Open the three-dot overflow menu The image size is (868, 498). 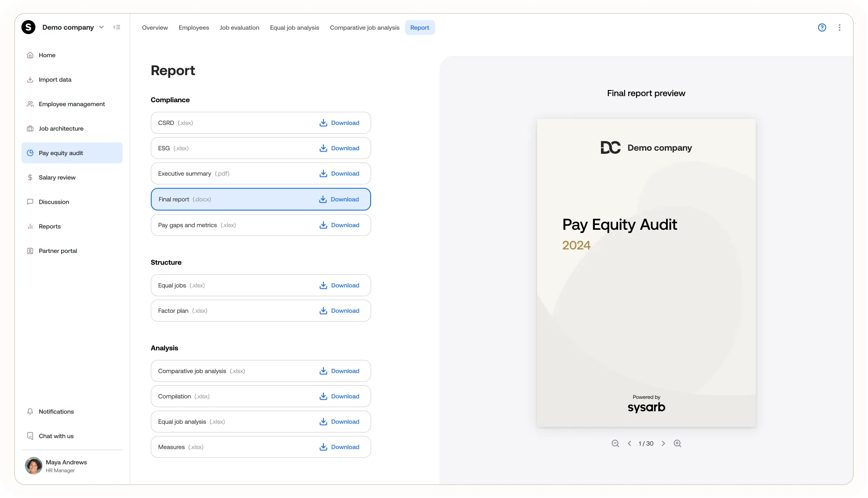[x=839, y=27]
